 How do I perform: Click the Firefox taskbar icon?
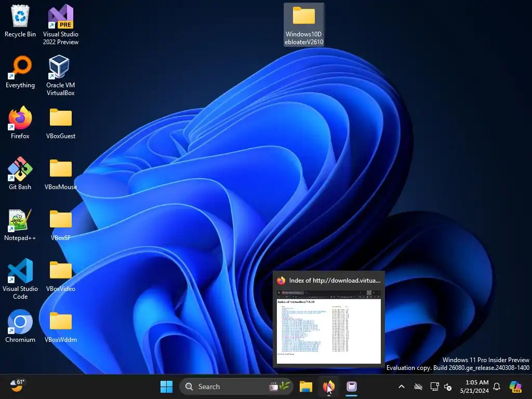click(329, 387)
